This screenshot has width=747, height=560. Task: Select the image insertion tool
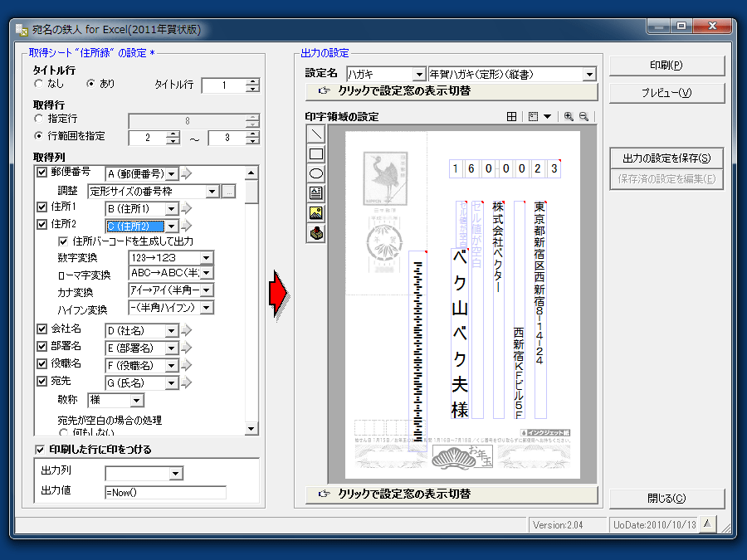pyautogui.click(x=316, y=213)
